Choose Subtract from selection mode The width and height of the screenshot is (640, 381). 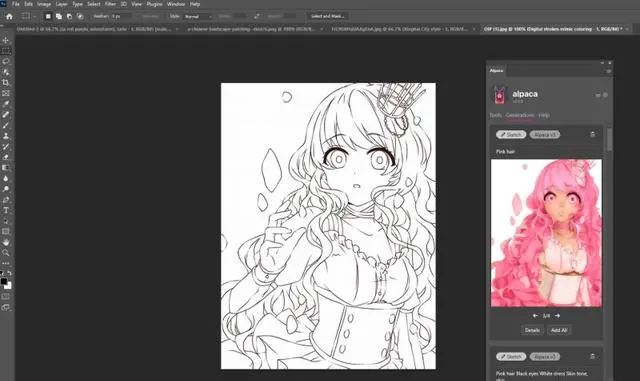tap(69, 16)
